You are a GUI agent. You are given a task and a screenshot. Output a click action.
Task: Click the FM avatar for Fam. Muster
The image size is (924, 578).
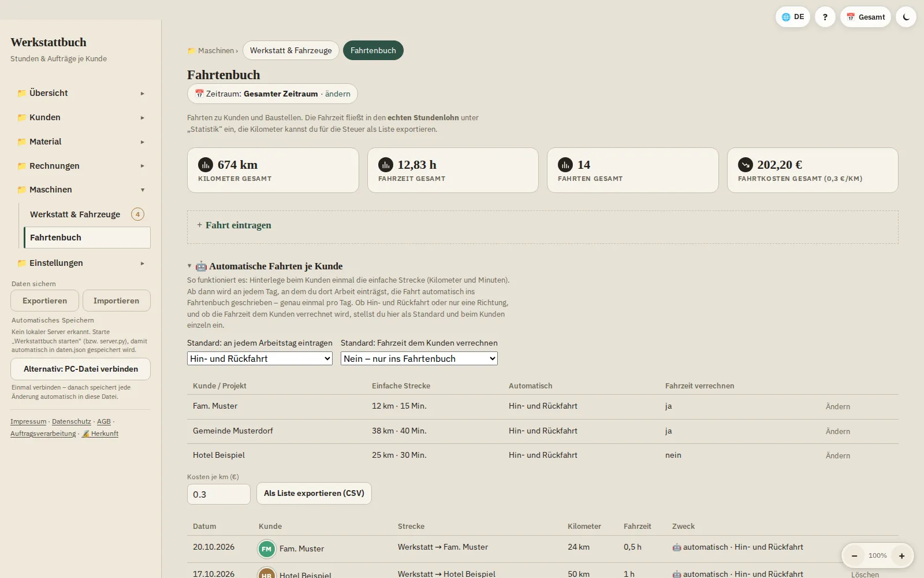[266, 549]
